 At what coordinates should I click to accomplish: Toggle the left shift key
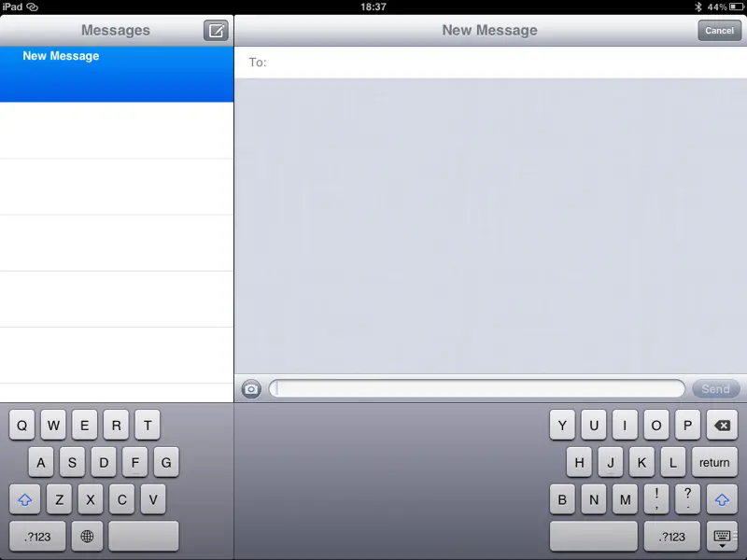point(25,499)
